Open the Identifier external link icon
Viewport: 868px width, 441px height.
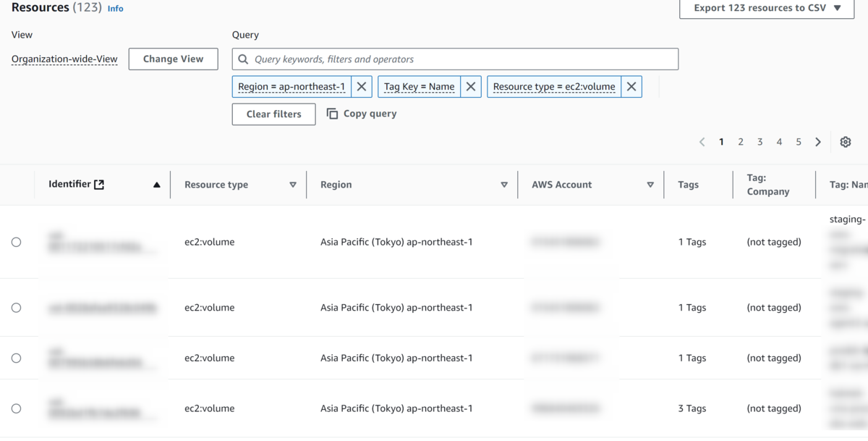point(99,185)
